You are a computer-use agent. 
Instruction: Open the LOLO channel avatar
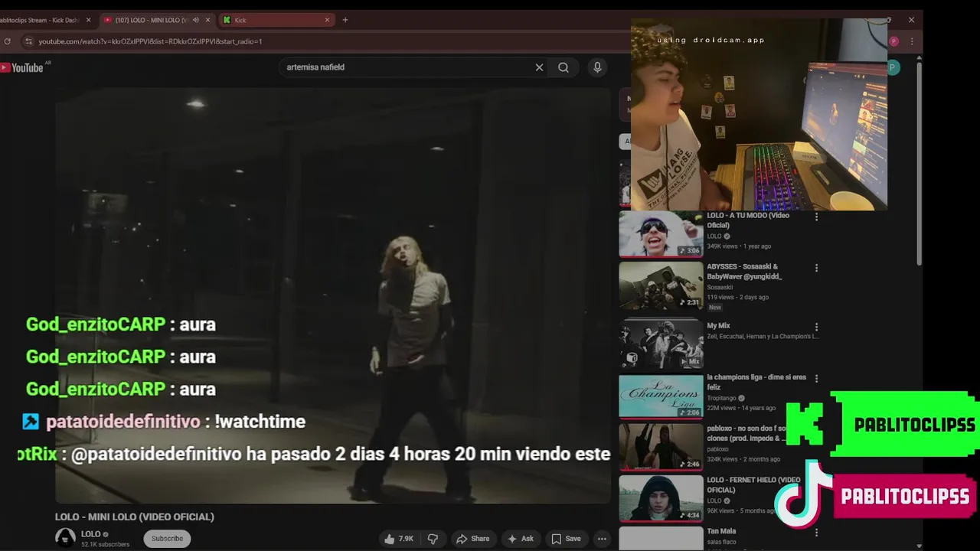(66, 538)
